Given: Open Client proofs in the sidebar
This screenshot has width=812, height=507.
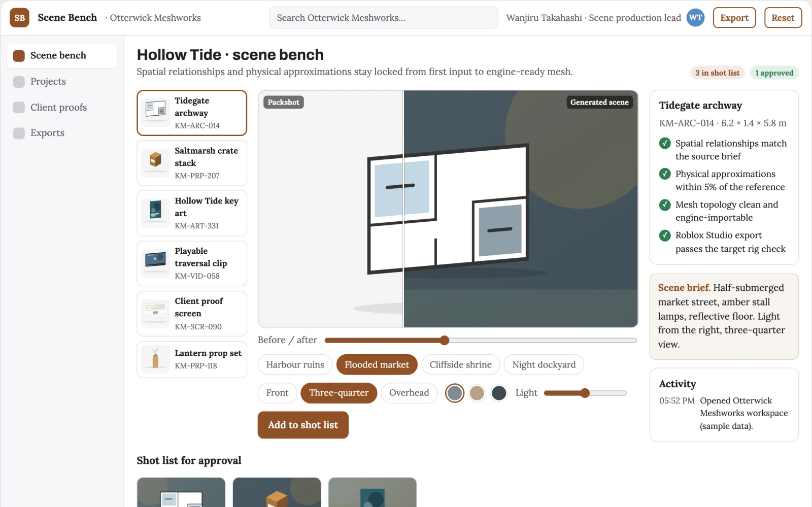Looking at the screenshot, I should 62,108.
